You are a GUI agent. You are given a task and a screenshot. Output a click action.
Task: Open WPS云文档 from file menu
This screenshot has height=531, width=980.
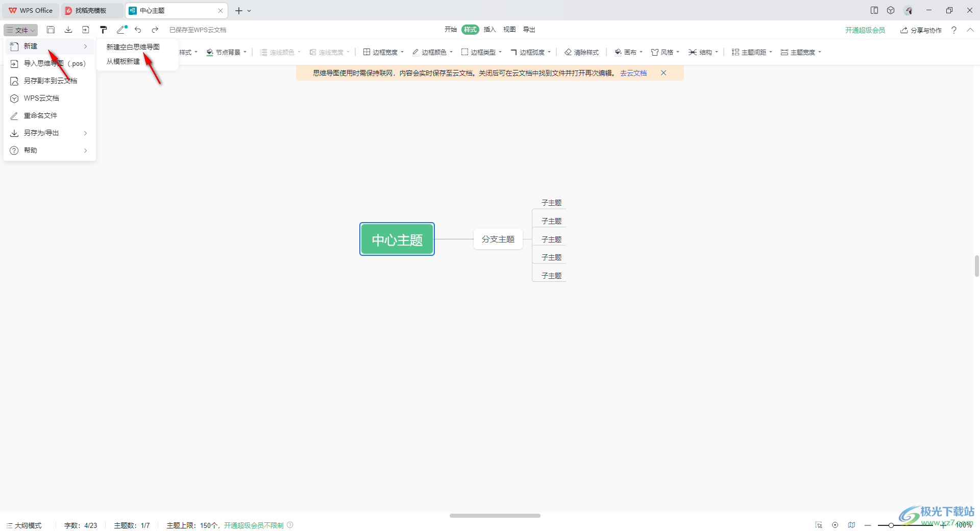(50, 99)
